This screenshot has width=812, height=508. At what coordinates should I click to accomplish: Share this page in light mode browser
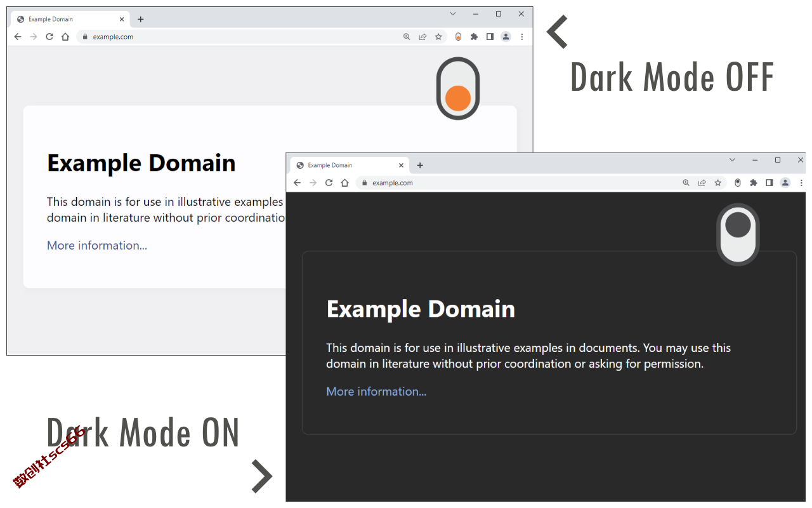422,37
